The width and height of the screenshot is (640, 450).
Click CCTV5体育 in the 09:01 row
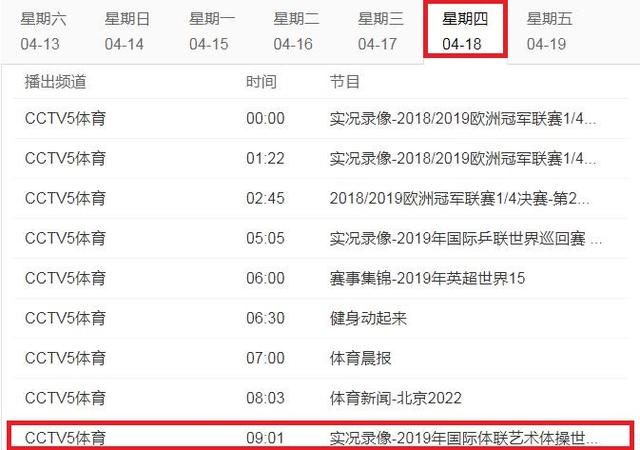click(65, 438)
